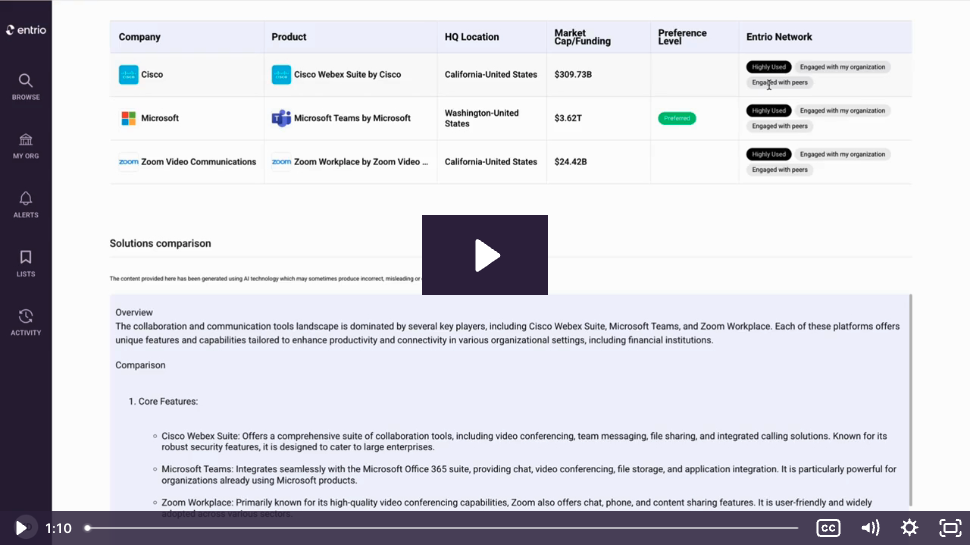
Task: Open Activity history in sidebar
Action: 25,322
